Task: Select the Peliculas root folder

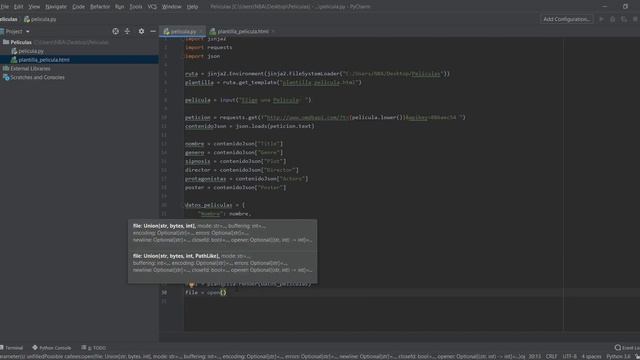Action: (x=21, y=42)
